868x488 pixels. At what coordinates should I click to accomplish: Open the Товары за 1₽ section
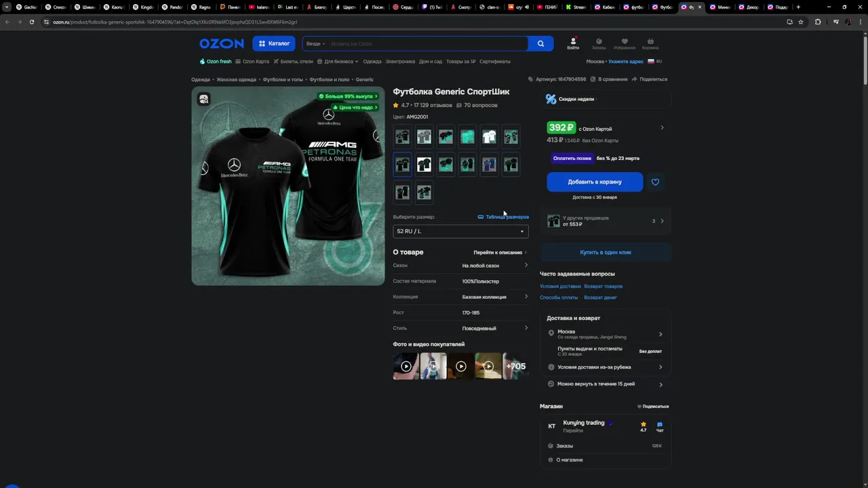[x=460, y=62]
